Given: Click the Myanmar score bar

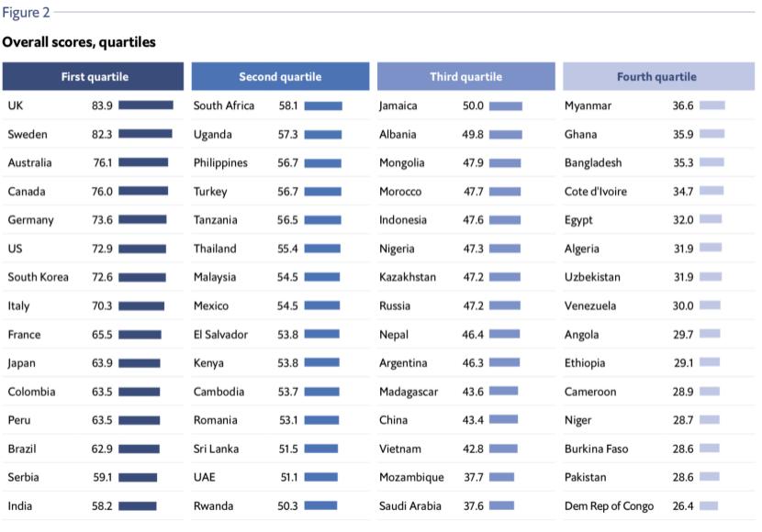Looking at the screenshot, I should (x=712, y=105).
